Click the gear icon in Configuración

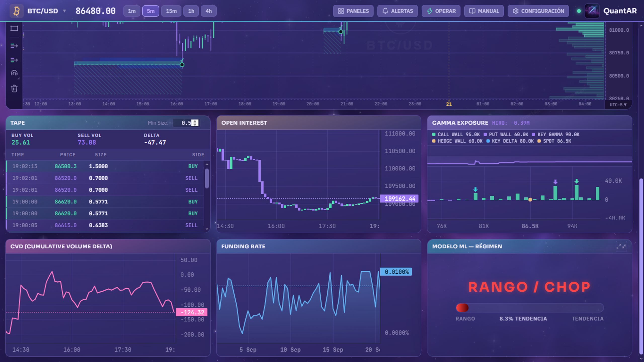515,11
